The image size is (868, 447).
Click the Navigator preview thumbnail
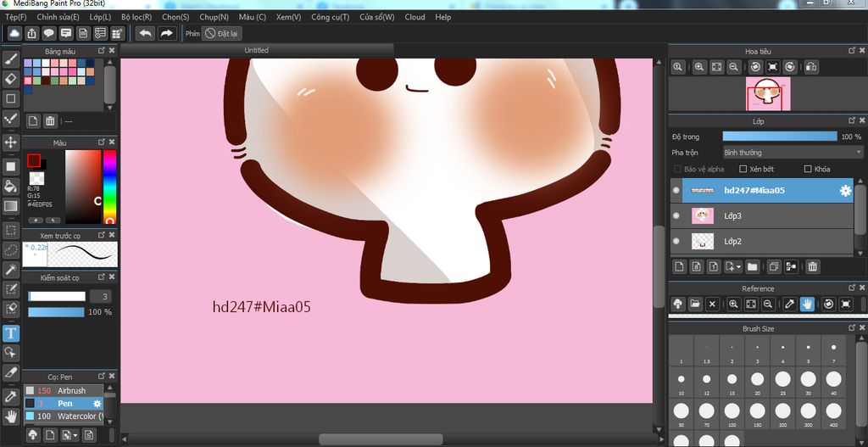[x=768, y=93]
